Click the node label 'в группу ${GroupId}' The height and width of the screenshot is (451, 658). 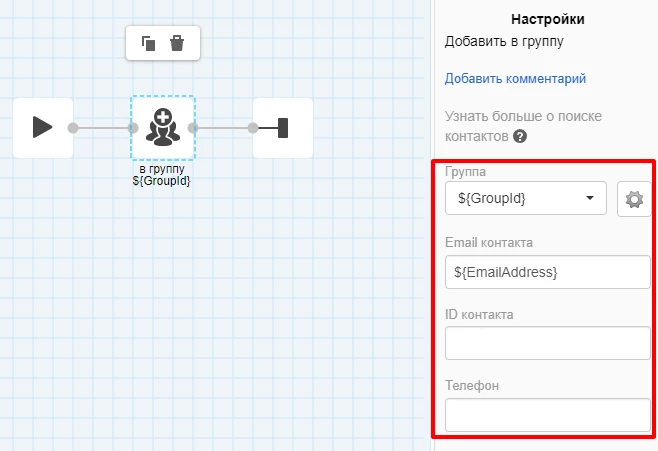pos(162,175)
